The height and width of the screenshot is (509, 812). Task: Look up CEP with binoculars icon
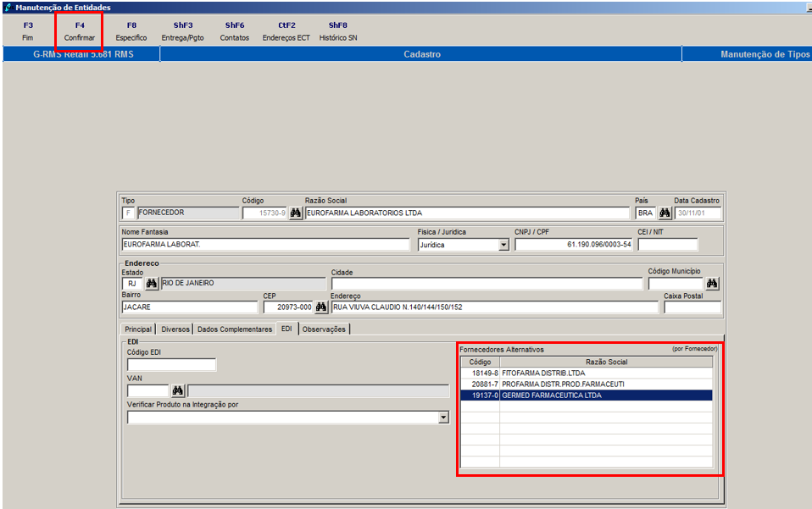tap(321, 307)
